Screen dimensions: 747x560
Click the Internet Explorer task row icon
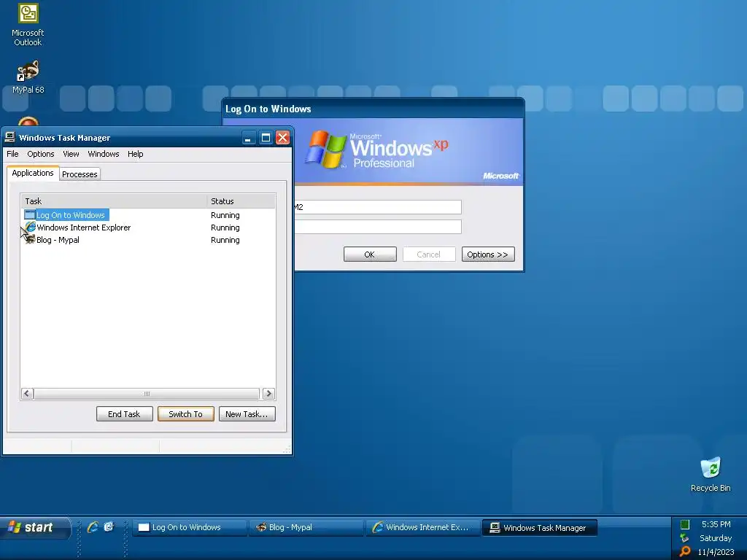point(30,227)
